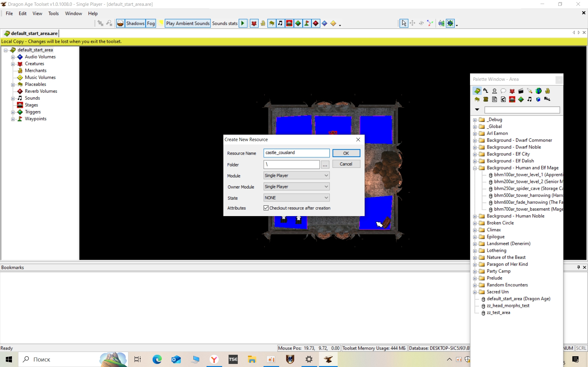Open the Module dropdown
588x367 pixels.
[296, 175]
